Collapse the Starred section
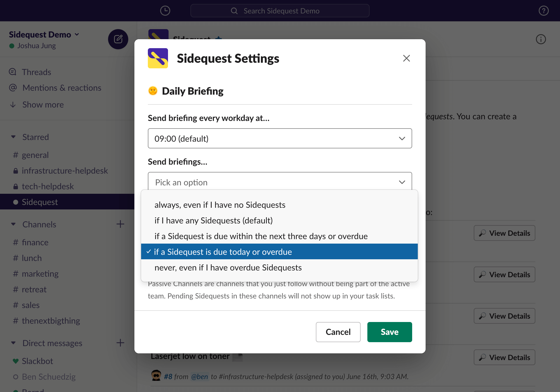Viewport: 560px width, 392px height. click(x=13, y=137)
